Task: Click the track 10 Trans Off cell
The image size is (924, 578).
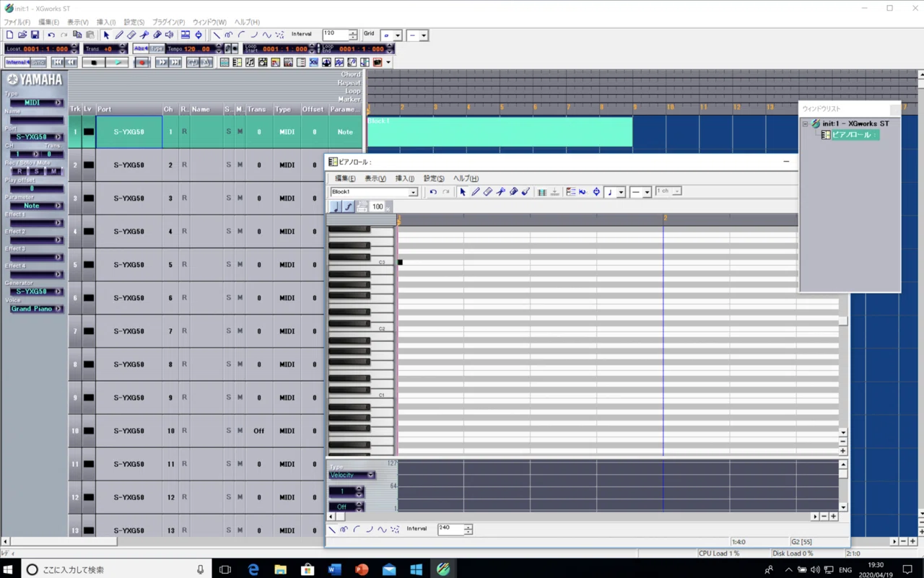Action: coord(258,431)
